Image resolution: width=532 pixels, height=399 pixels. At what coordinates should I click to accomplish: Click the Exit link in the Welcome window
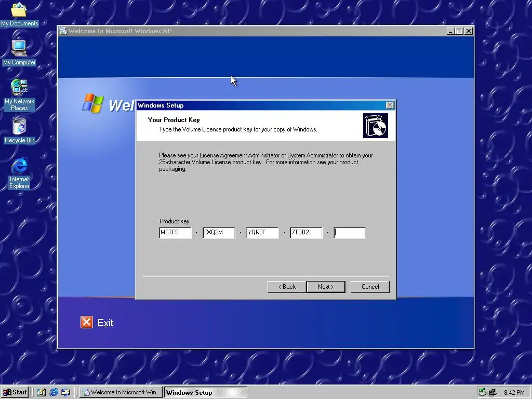[105, 323]
